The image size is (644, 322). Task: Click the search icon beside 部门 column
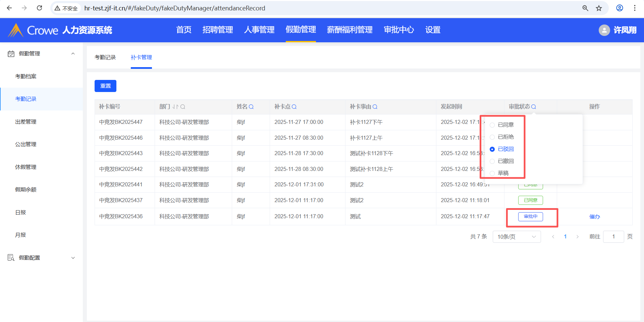[183, 107]
